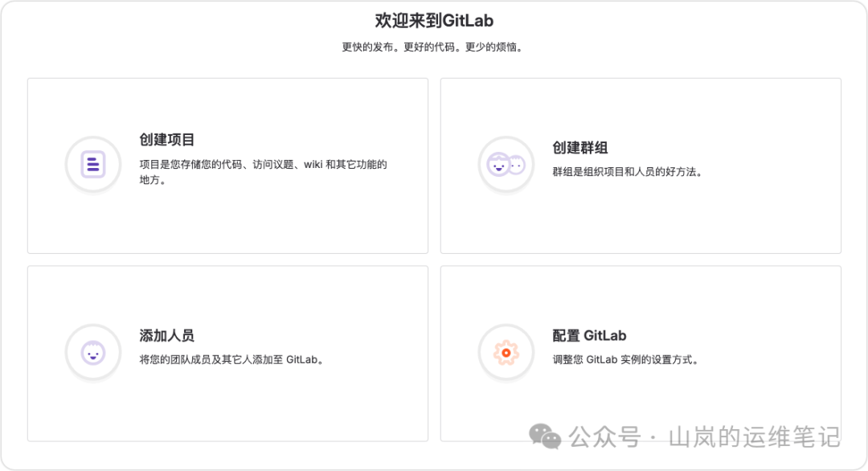This screenshot has width=868, height=471.
Task: Click the 欢迎来到GitLab heading
Action: [x=434, y=20]
